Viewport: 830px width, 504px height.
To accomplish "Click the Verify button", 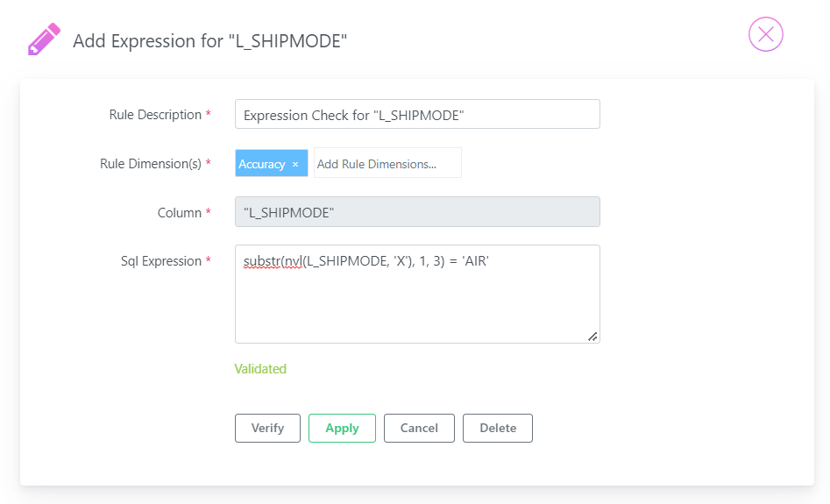I will 267,428.
